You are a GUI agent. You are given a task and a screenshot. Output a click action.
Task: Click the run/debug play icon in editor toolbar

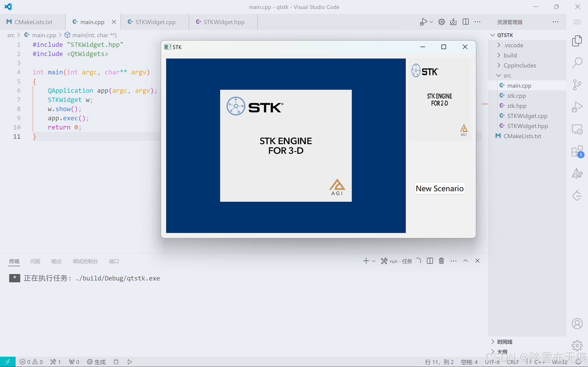[x=423, y=22]
